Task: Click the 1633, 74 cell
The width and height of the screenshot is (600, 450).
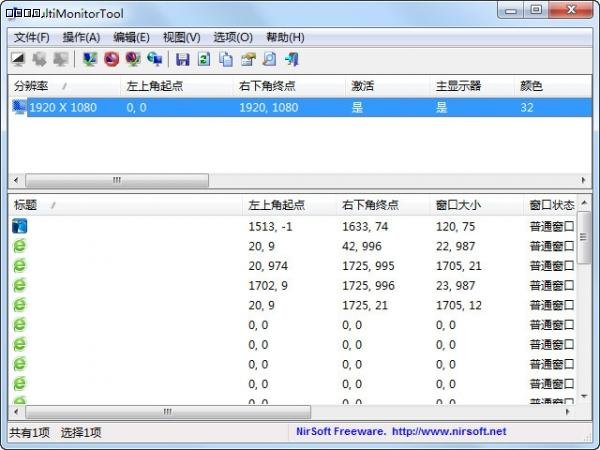Action: (365, 227)
